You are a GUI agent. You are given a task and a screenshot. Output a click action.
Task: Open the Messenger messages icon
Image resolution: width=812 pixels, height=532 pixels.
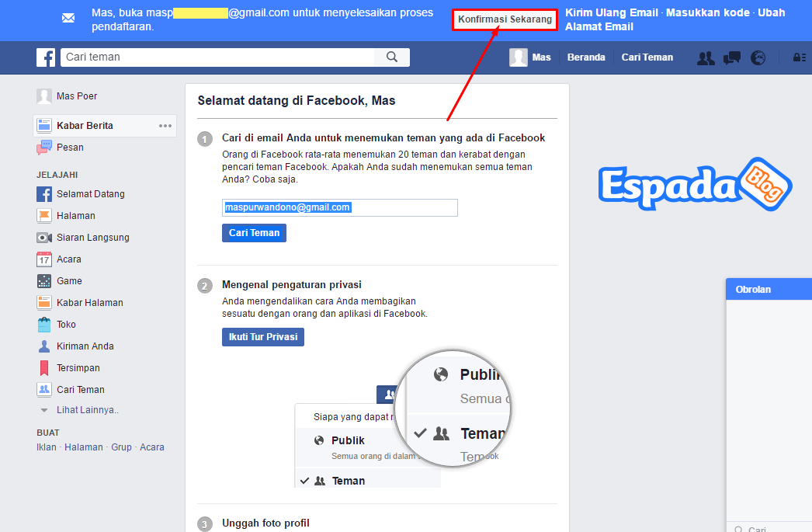[x=731, y=57]
